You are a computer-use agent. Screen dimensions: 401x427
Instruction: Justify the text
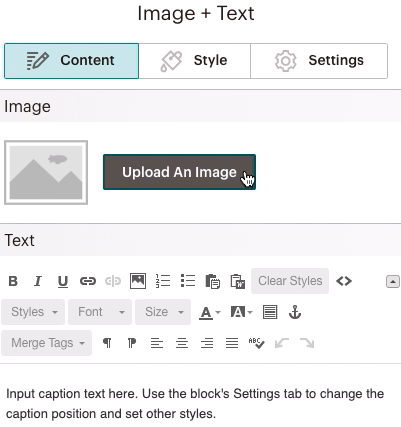(232, 343)
